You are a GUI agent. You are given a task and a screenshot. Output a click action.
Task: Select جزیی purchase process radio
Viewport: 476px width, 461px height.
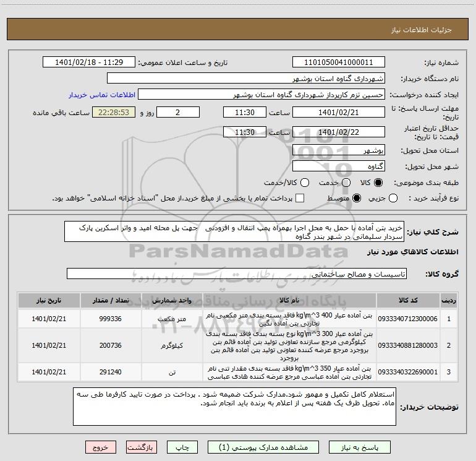point(393,198)
